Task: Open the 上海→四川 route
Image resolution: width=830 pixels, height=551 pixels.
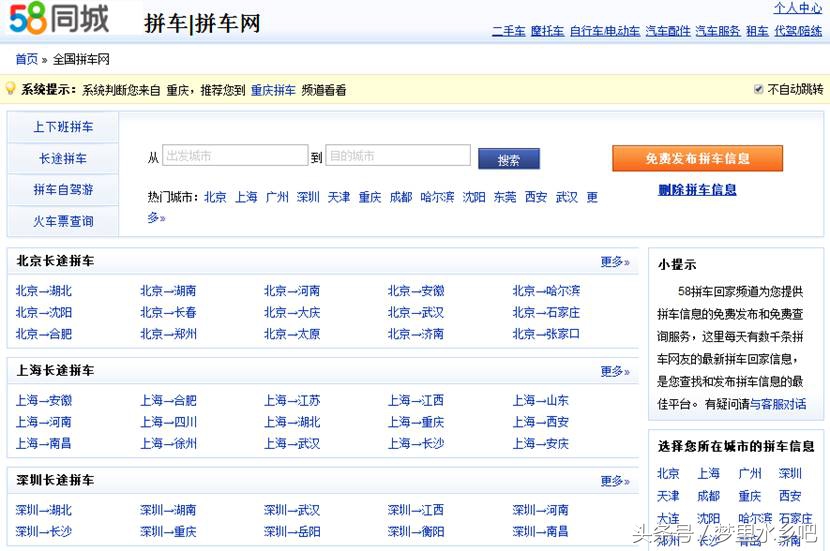Action: pyautogui.click(x=168, y=422)
